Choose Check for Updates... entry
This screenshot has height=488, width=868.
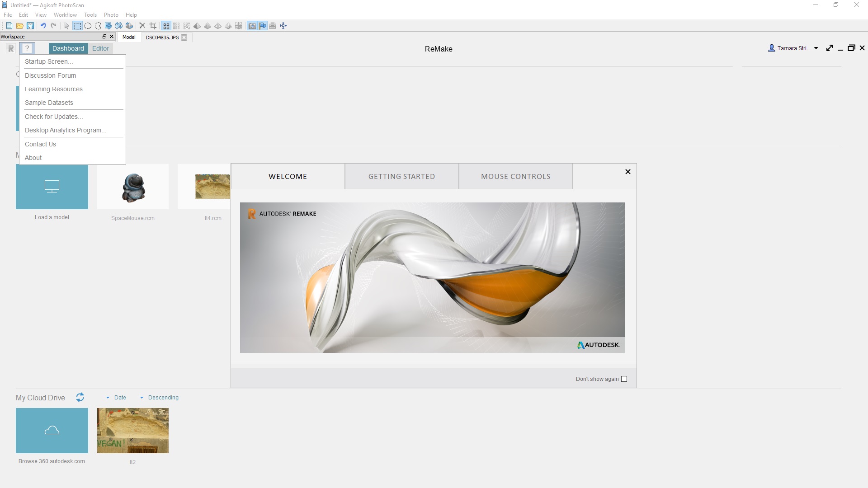point(72,117)
